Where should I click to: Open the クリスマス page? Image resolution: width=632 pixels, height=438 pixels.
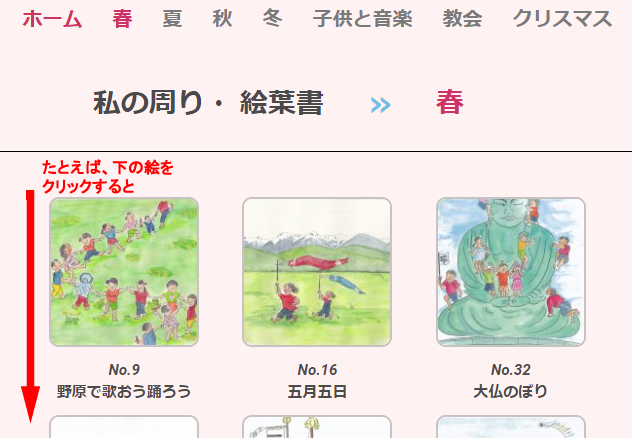(x=562, y=19)
